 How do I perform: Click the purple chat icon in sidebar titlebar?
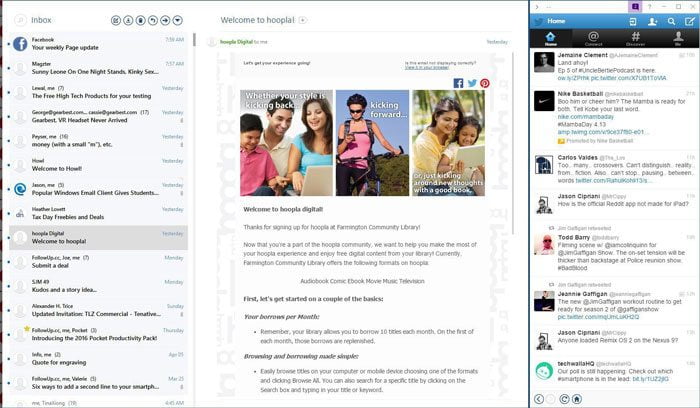coord(635,7)
